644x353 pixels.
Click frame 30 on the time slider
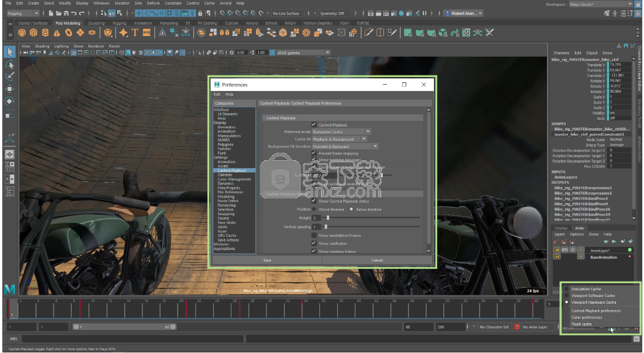click(x=270, y=308)
